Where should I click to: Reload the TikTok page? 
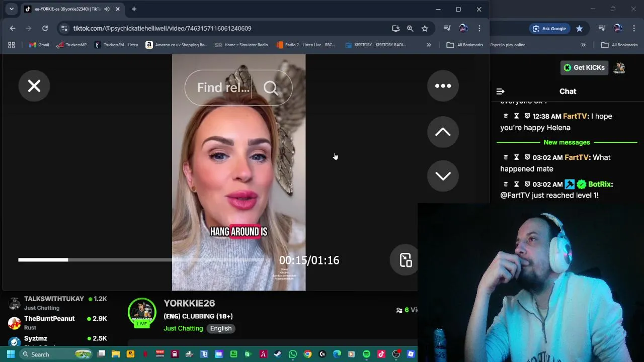(x=45, y=28)
